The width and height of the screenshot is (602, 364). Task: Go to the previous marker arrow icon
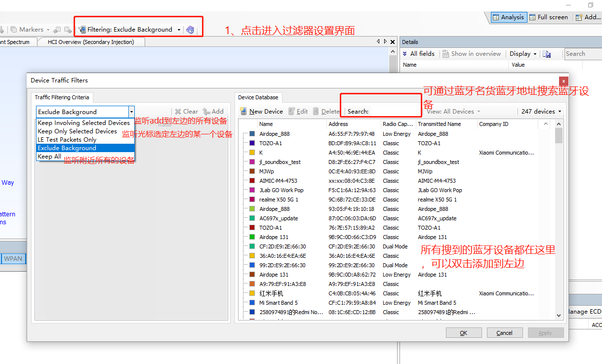click(57, 30)
